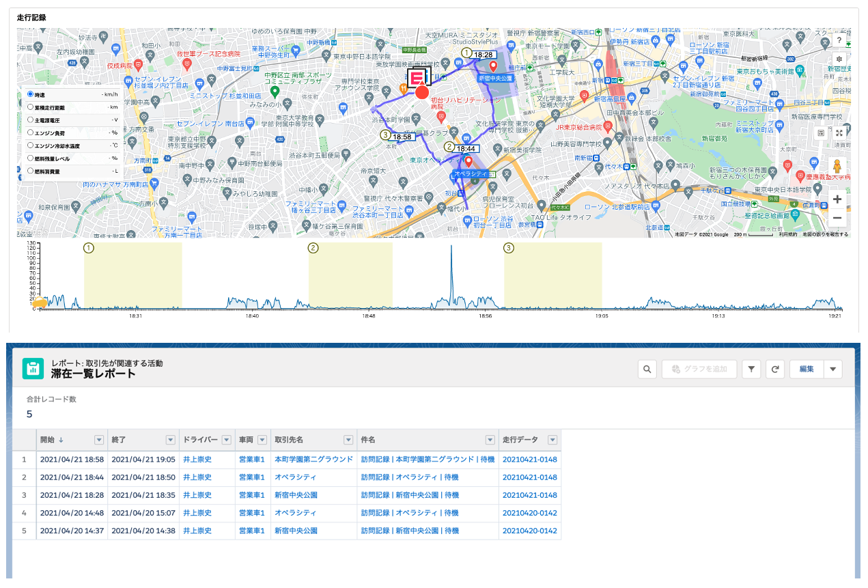The width and height of the screenshot is (868, 588).
Task: Zoom out on the map
Action: pos(837,218)
